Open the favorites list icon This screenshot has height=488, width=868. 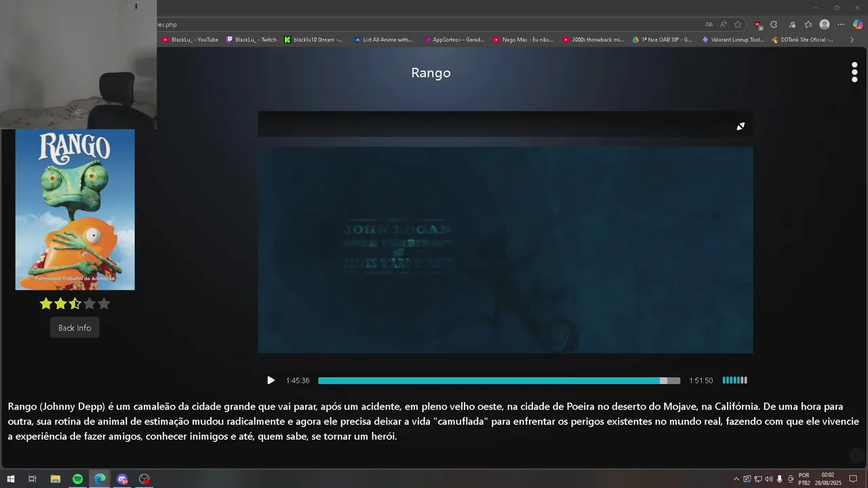808,24
